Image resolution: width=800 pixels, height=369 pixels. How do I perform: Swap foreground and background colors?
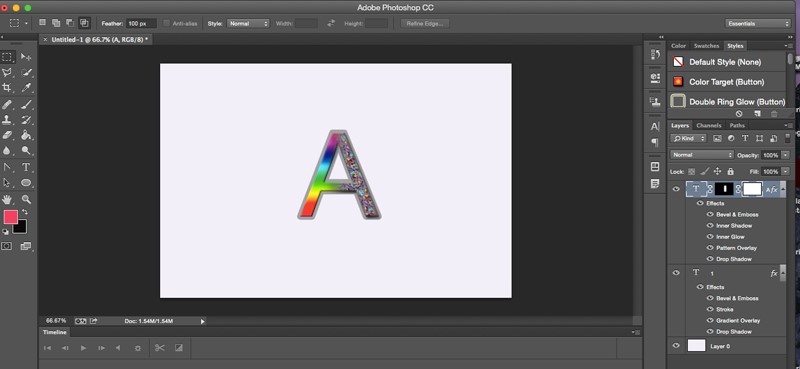point(24,212)
